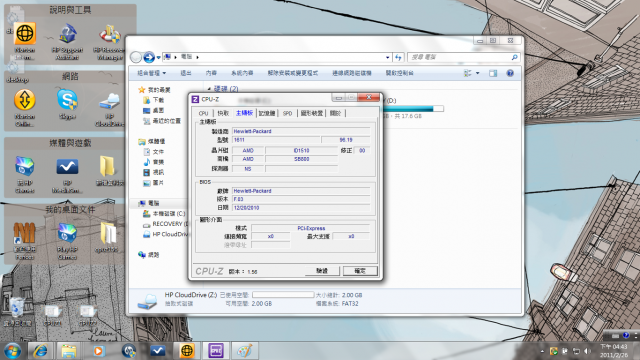The width and height of the screenshot is (640, 360).
Task: Open the HP Games desktop icon
Action: tap(25, 174)
